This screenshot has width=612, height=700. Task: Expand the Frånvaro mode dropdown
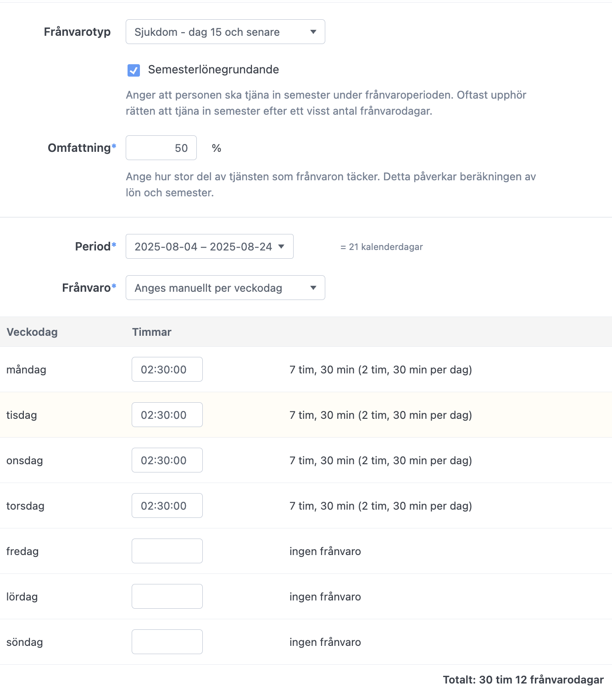point(225,288)
